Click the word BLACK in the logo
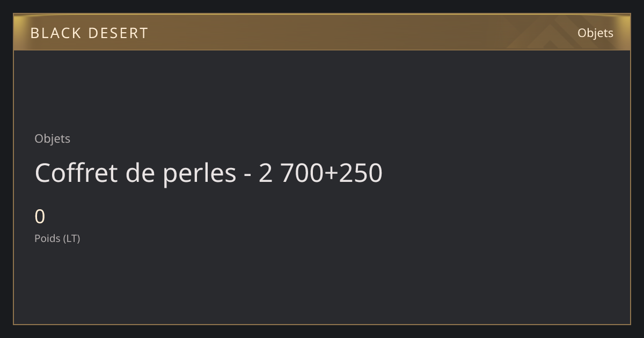Screen dimensions: 644x338 tap(56, 33)
